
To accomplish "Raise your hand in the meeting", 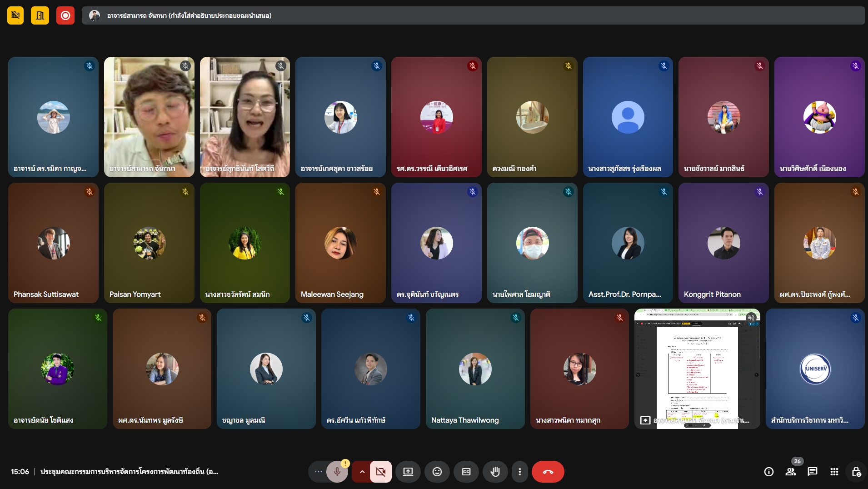I will 495,472.
